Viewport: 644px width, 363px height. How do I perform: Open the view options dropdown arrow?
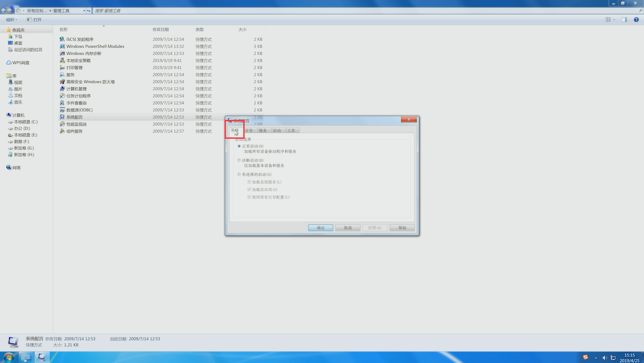pyautogui.click(x=614, y=20)
